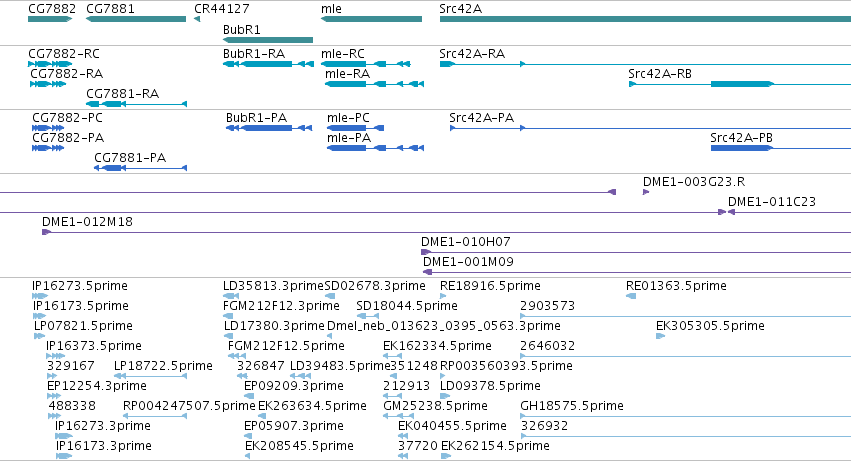Select the CG7882 gene bar
Viewport: 851px width, 461px height.
(50, 20)
